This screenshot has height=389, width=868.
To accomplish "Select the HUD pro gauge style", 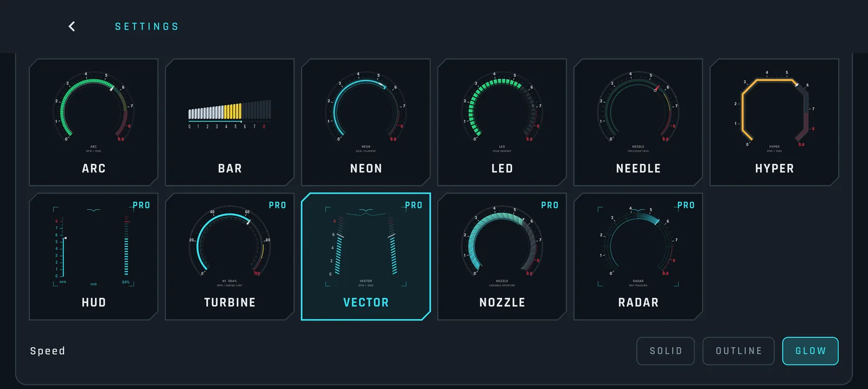I will [x=93, y=257].
